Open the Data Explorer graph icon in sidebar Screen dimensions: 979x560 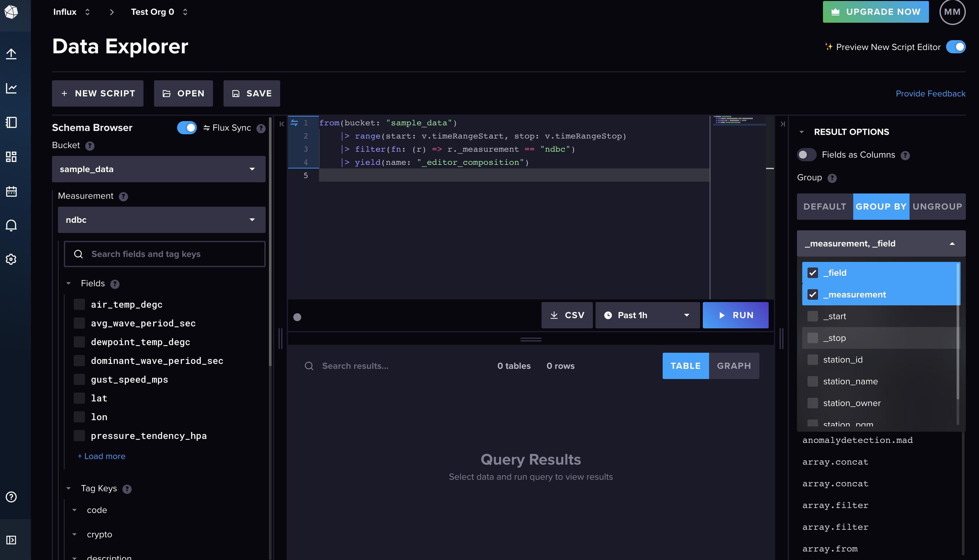click(x=11, y=88)
